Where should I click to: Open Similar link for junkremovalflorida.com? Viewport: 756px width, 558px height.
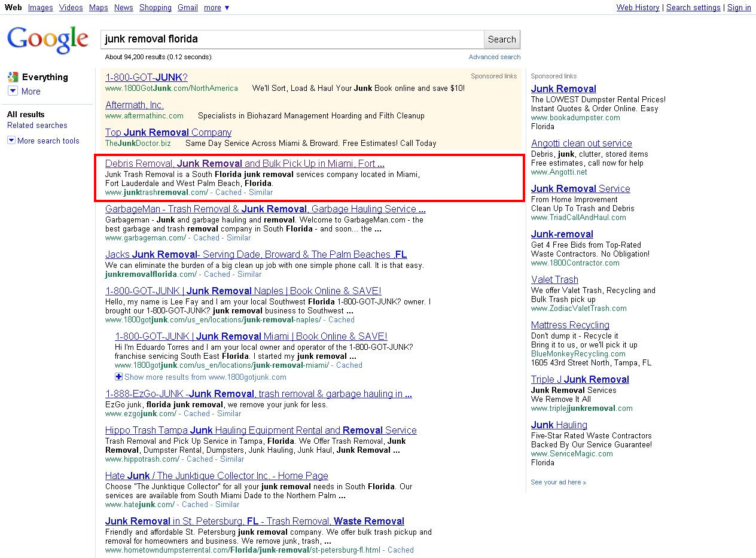249,275
